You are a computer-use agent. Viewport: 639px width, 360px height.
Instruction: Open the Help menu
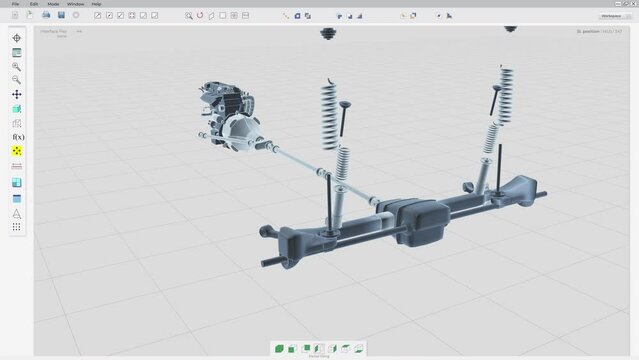pos(96,4)
